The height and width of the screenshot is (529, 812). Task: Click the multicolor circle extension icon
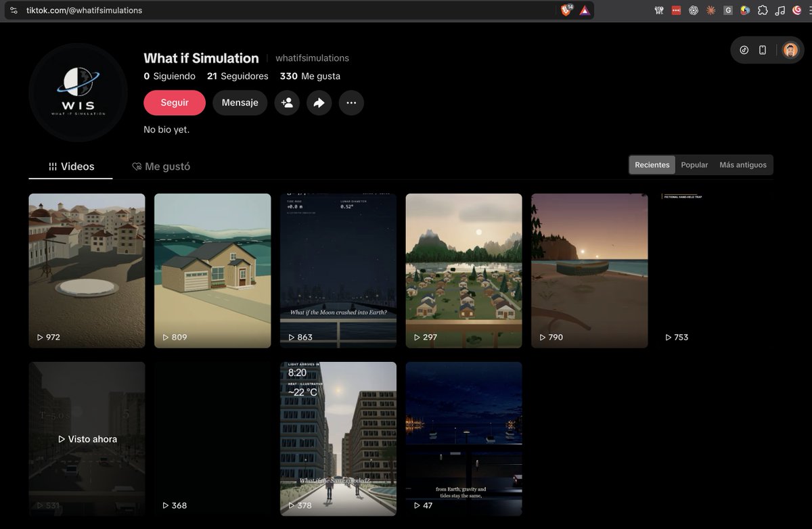745,10
